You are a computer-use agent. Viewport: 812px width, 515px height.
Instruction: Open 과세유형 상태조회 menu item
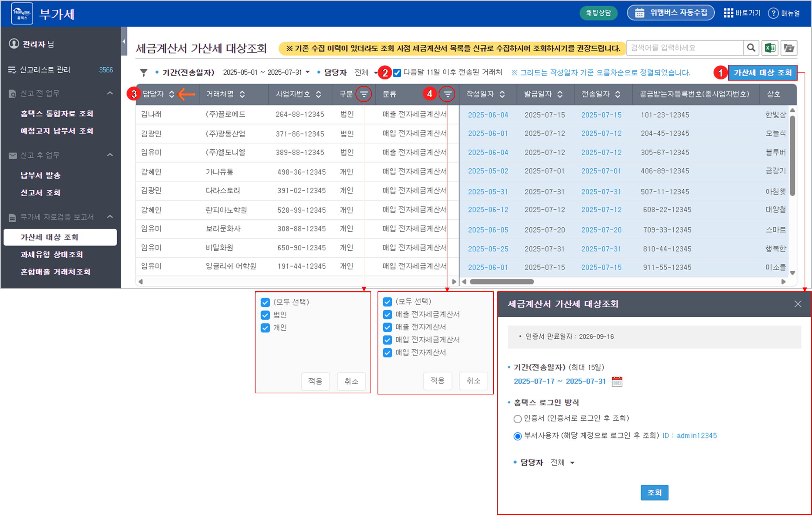click(51, 254)
